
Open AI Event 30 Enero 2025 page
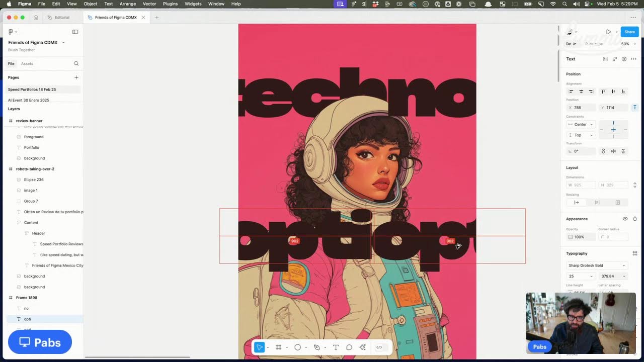(29, 100)
